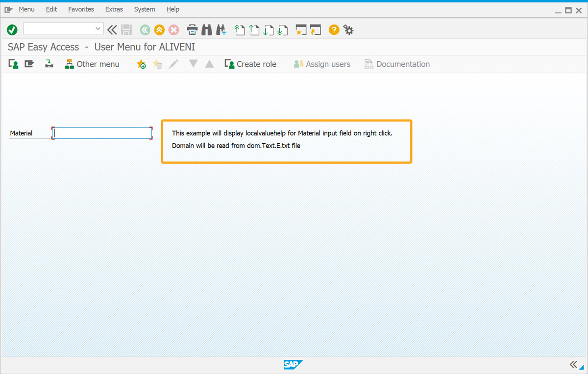The image size is (588, 374).
Task: Click into the Material input field
Action: tap(102, 133)
